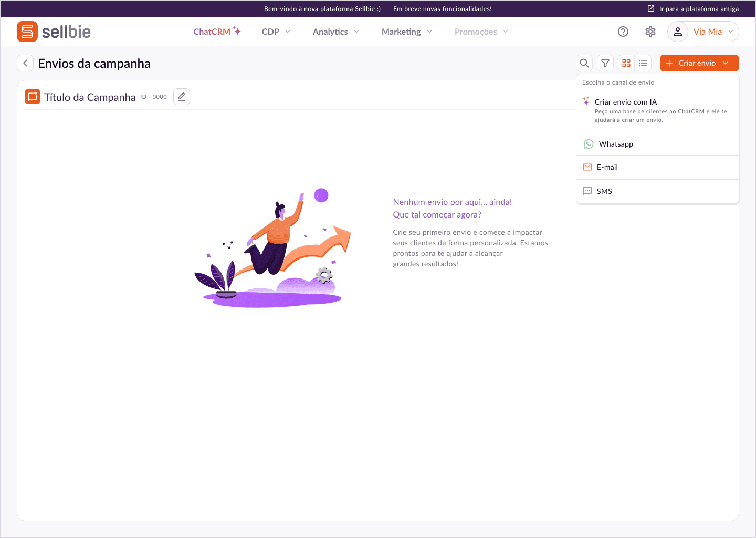The height and width of the screenshot is (538, 756).
Task: Open the Analytics menu
Action: click(335, 32)
